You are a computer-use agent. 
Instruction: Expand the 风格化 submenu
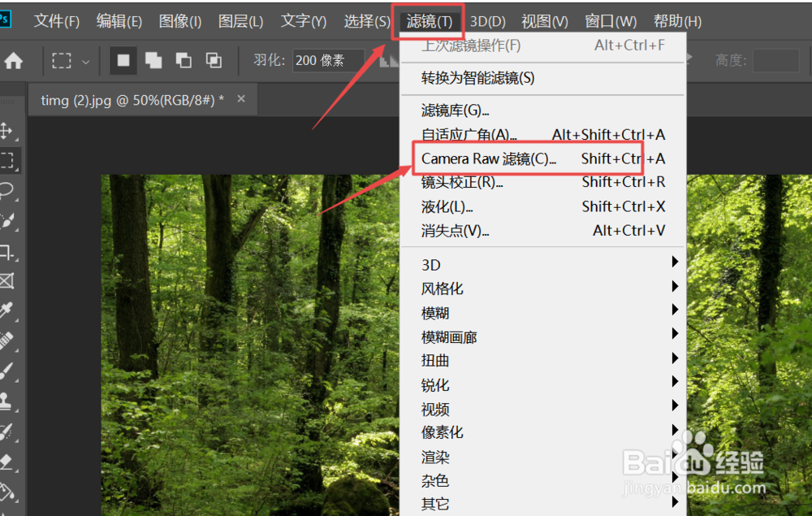(x=542, y=288)
